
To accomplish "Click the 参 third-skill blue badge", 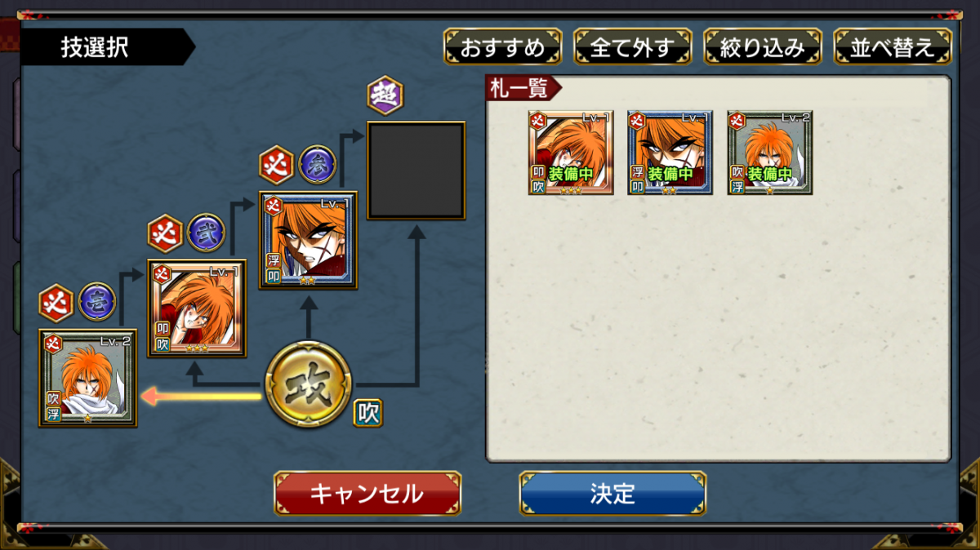I will 317,164.
